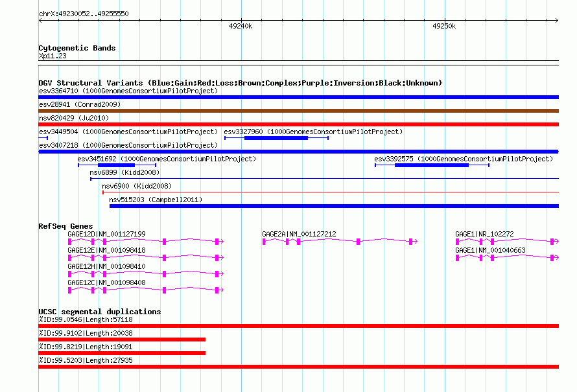The height and width of the screenshot is (392, 577).
Task: Click the GAGE1|NR_102272 gene label
Action: (485, 234)
